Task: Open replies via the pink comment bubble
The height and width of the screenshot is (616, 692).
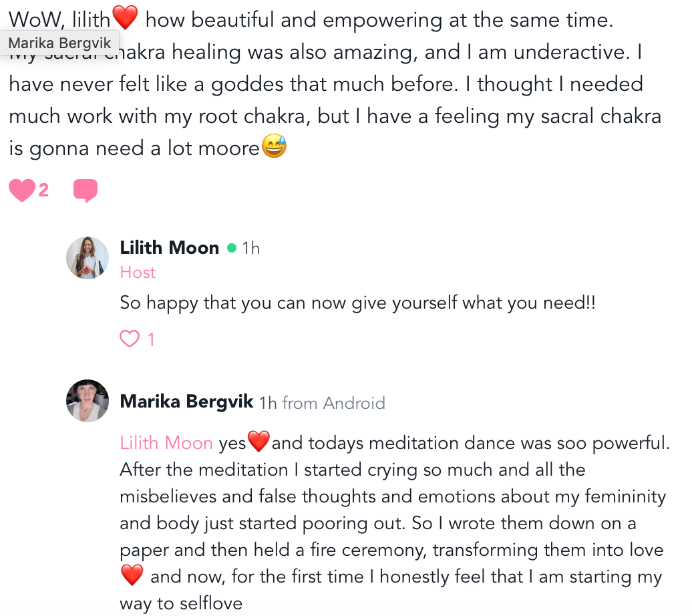Action: (85, 191)
